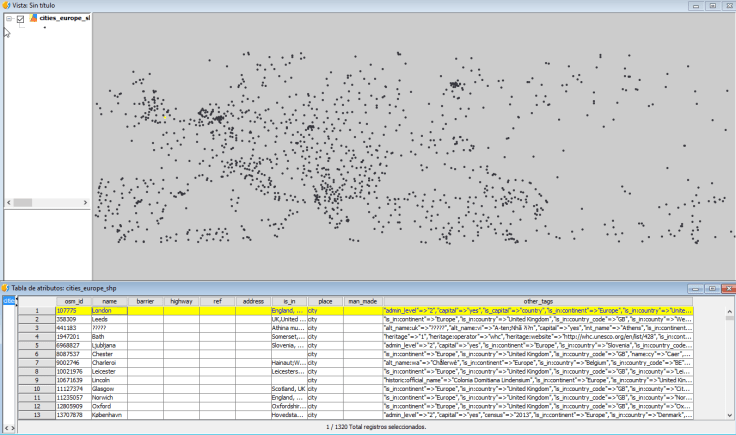Click the point symbol under the layer
Viewport: 736px width, 435px height.
pyautogui.click(x=44, y=29)
